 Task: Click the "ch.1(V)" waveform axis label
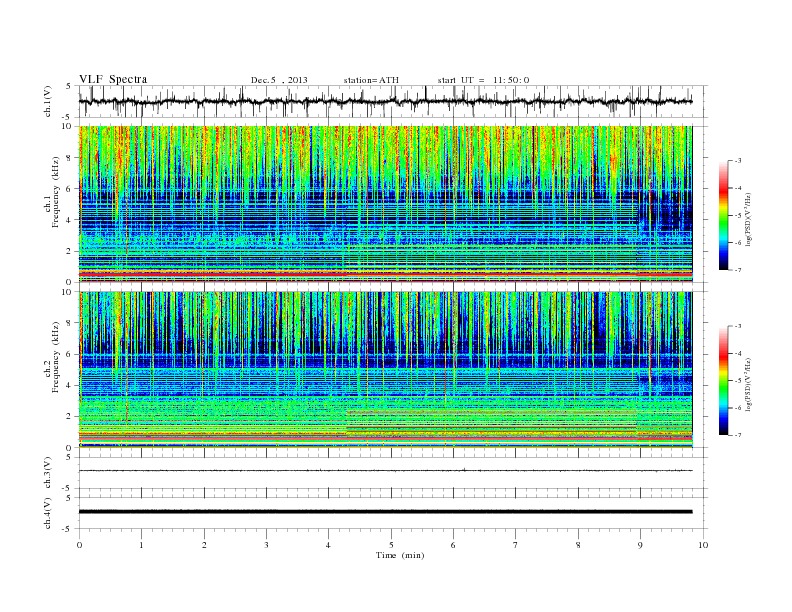[x=48, y=101]
